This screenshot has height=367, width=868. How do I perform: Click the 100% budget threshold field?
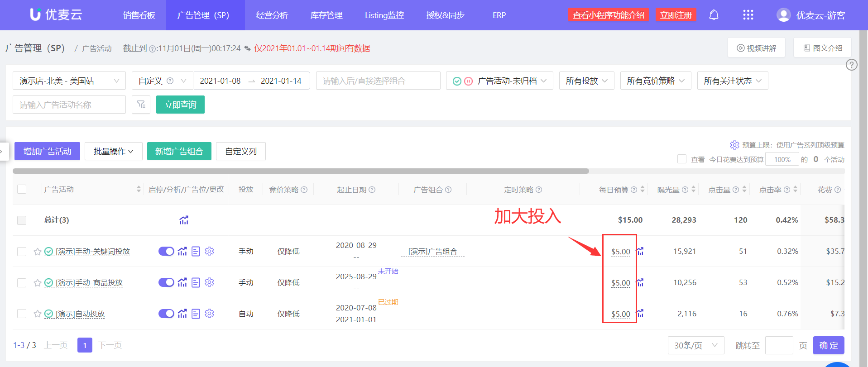point(782,159)
